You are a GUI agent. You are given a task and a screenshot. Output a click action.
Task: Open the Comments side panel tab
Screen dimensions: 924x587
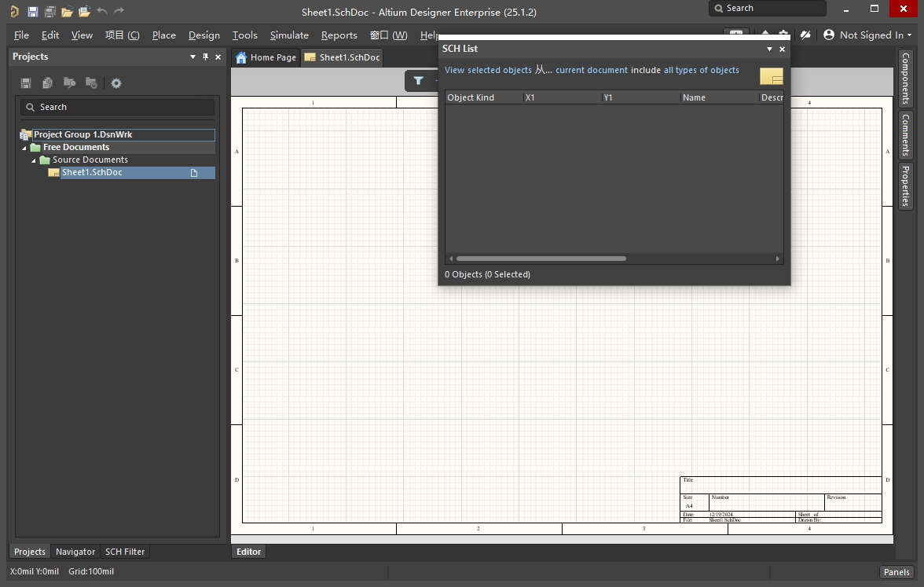pos(906,135)
